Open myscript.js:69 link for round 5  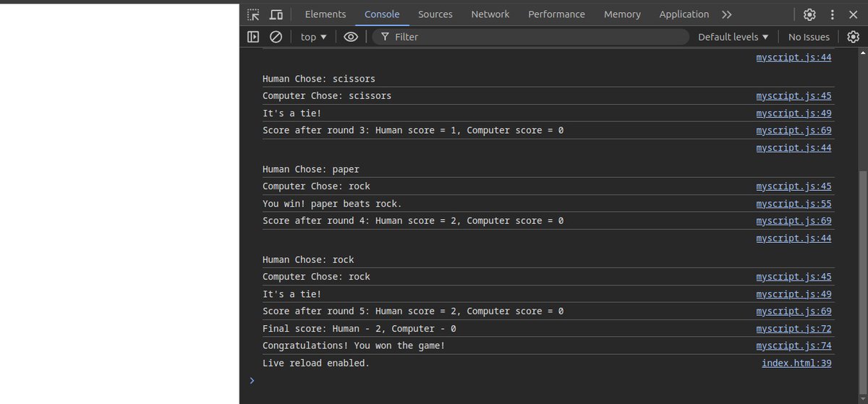(x=794, y=311)
